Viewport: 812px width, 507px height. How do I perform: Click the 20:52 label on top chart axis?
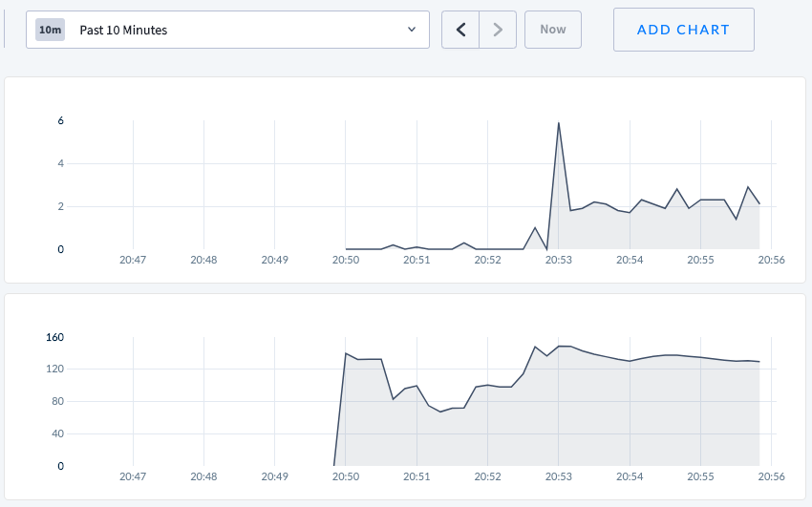(x=488, y=260)
